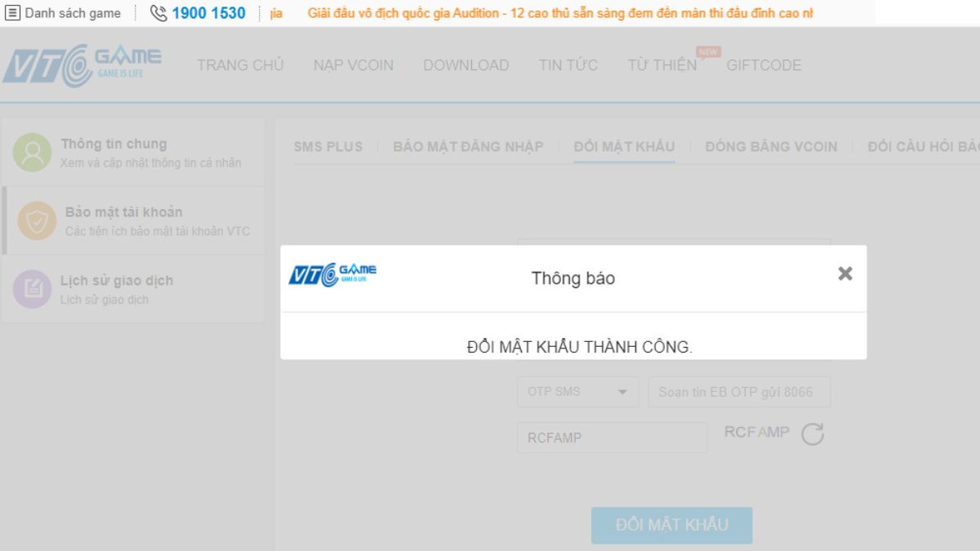
Task: Switch to ĐÓNG BĂNG VCOIN tab
Action: pyautogui.click(x=772, y=147)
